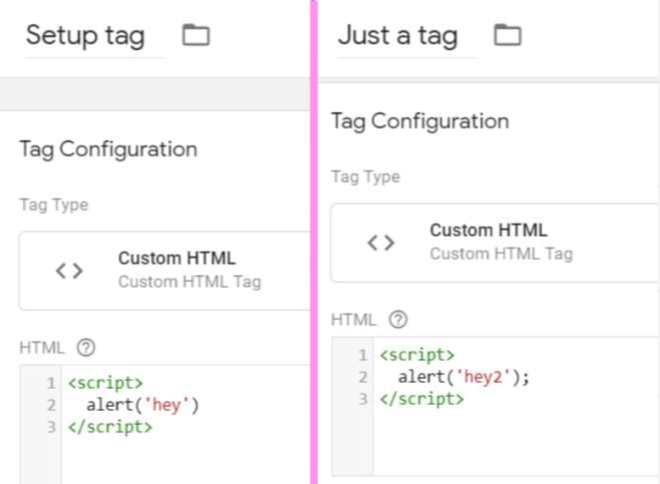Click Tag Configuration heading in Setup tag panel
Screen dimensions: 660x484
tap(108, 150)
